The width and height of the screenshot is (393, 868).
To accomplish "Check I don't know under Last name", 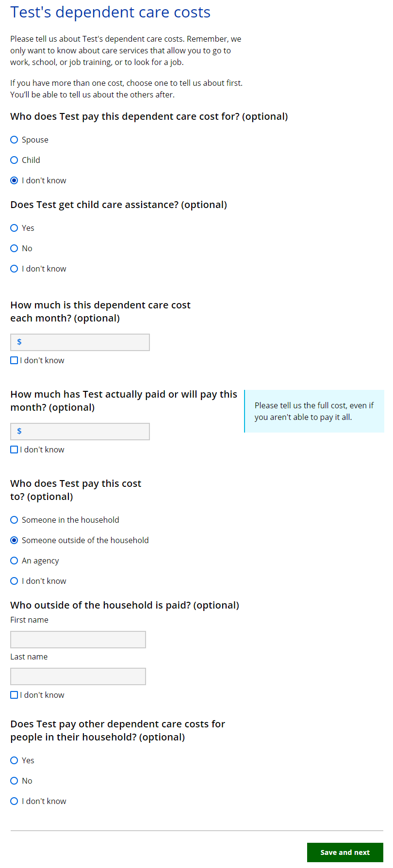I will [x=15, y=695].
